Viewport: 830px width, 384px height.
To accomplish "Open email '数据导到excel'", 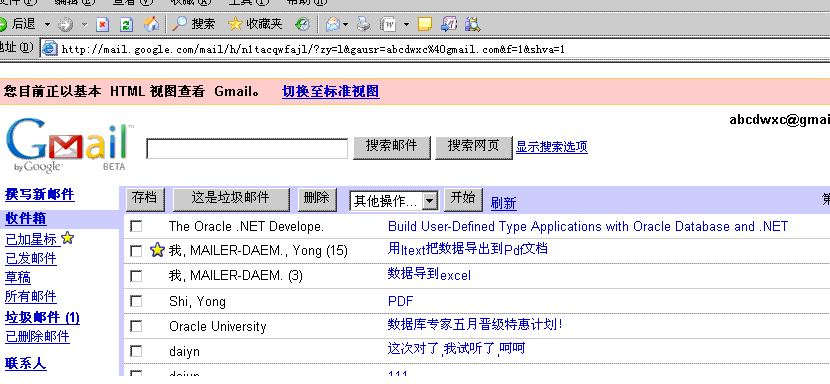I will click(429, 274).
